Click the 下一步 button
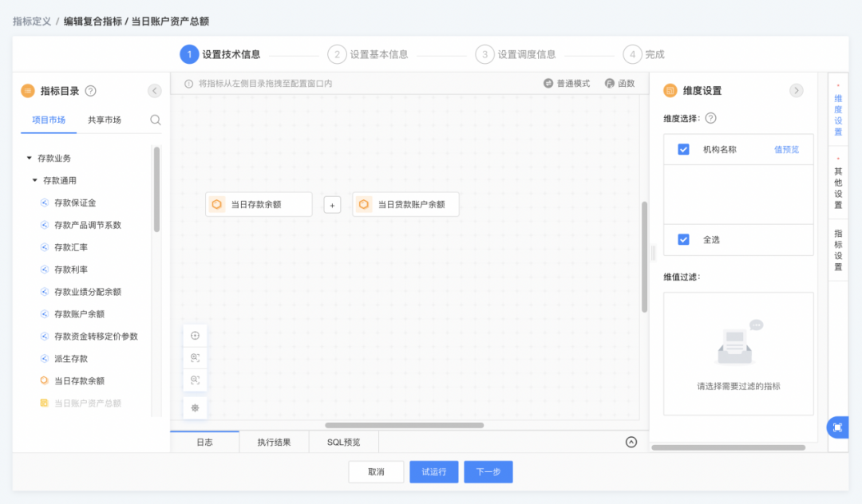Screen dimensions: 862x504 488,471
